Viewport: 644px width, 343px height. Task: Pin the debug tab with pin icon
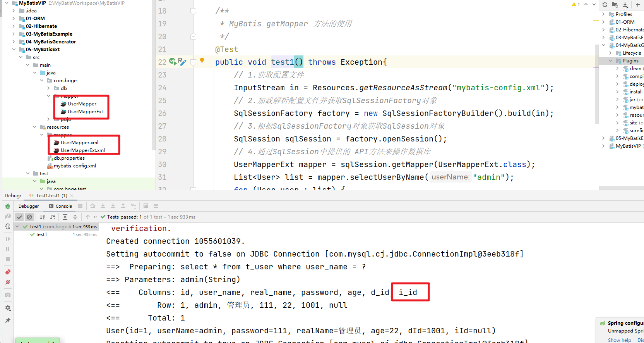point(8,321)
